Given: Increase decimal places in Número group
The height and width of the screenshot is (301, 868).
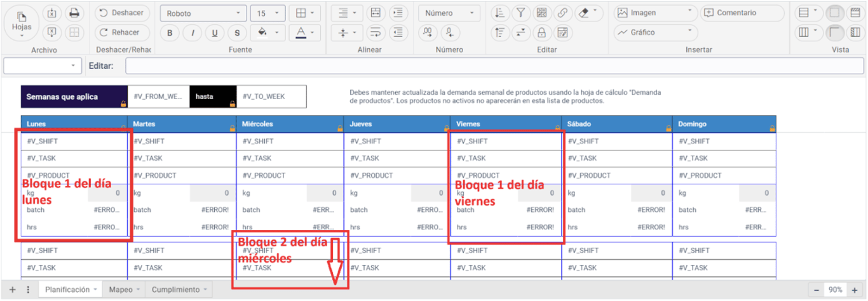Looking at the screenshot, I should (428, 32).
